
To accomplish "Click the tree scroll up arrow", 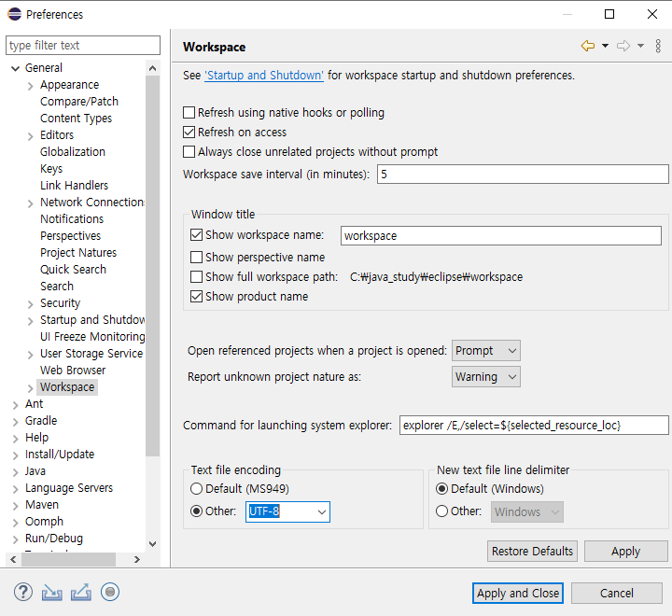I will coord(152,68).
